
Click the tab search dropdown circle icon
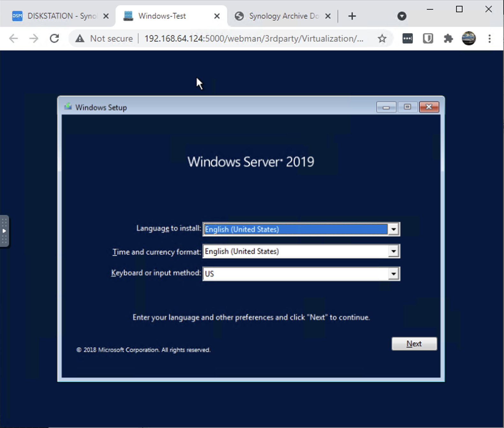click(x=402, y=16)
